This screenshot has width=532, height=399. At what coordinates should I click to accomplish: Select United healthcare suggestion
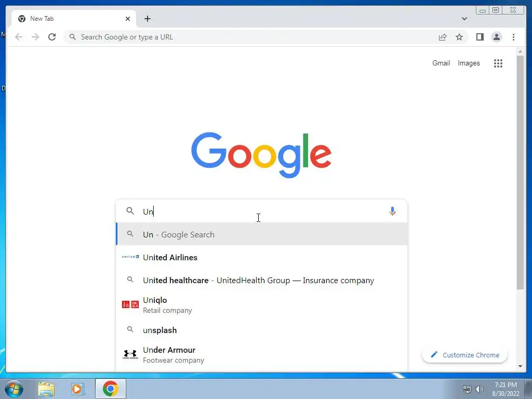tap(262, 280)
